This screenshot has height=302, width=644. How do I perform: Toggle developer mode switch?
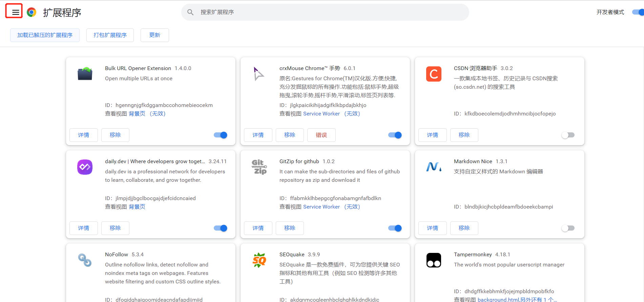coord(638,12)
